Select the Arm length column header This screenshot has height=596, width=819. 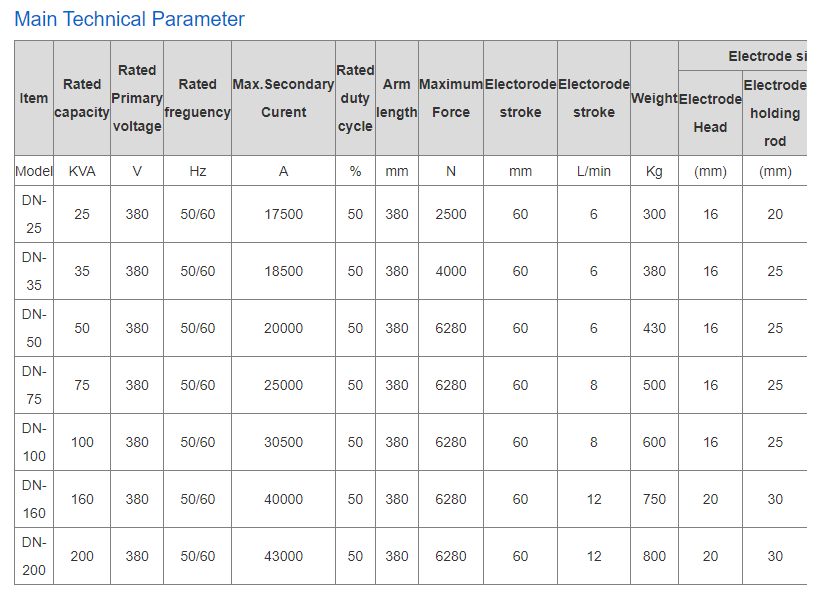(397, 98)
